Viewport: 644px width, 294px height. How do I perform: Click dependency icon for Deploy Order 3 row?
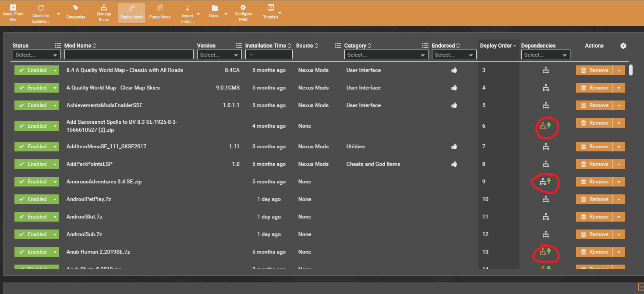point(545,70)
